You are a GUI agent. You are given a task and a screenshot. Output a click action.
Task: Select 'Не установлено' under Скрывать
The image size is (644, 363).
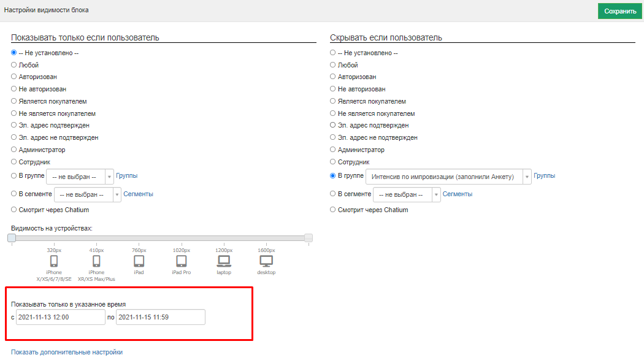click(332, 53)
